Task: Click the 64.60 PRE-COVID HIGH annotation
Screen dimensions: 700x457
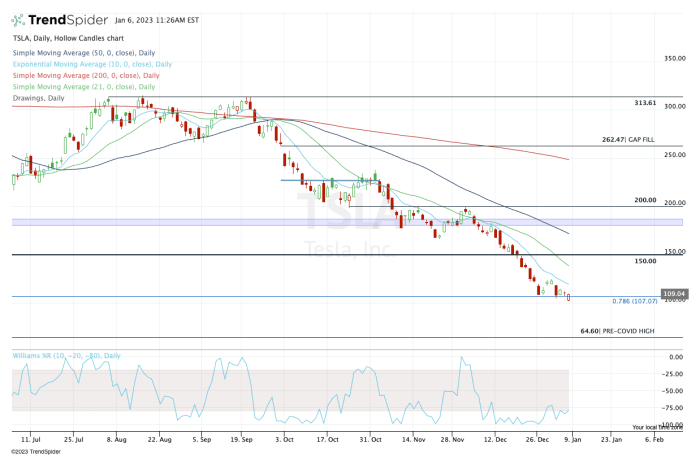Action: pyautogui.click(x=617, y=330)
